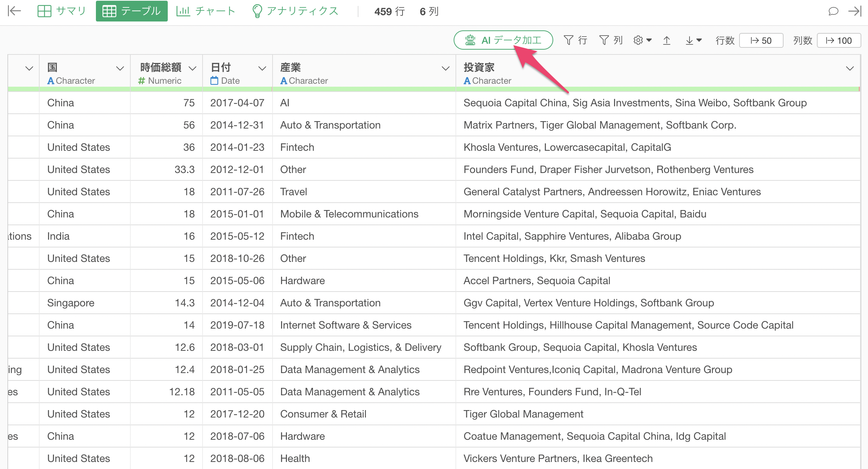Select the Health industry cell

364,458
